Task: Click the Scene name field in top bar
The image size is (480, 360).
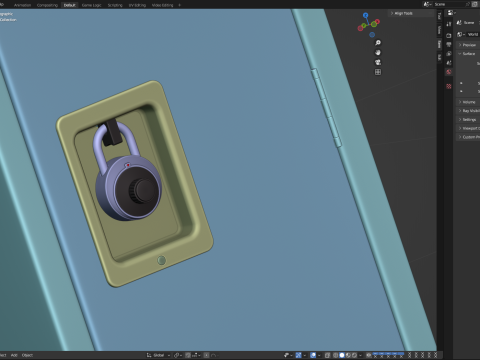Action: pyautogui.click(x=449, y=4)
